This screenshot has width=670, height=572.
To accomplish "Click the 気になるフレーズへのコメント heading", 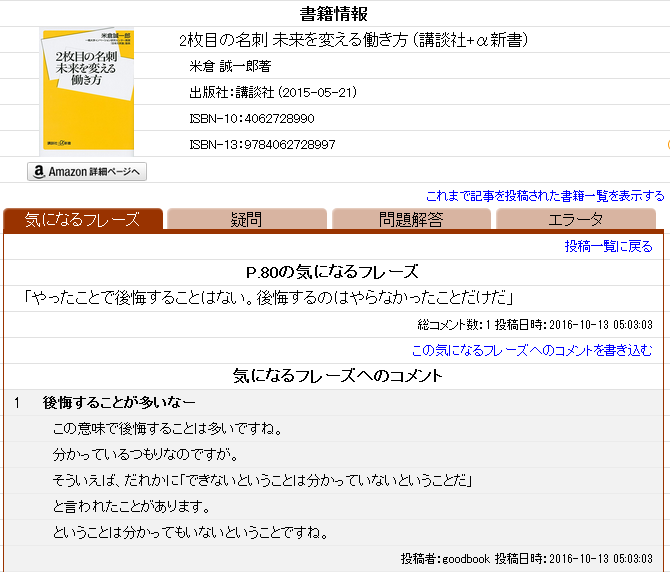I will pyautogui.click(x=338, y=376).
